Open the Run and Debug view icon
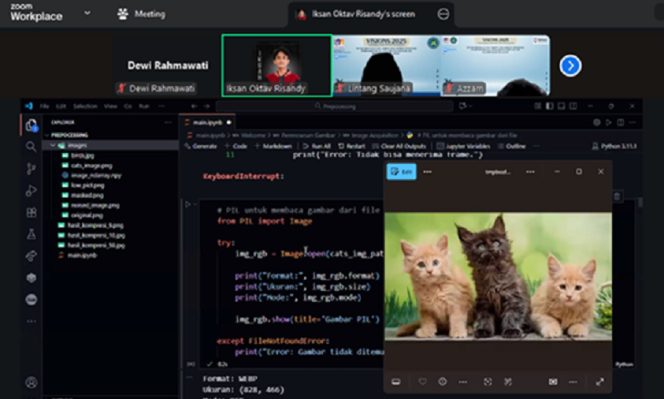This screenshot has height=399, width=664. (31, 191)
